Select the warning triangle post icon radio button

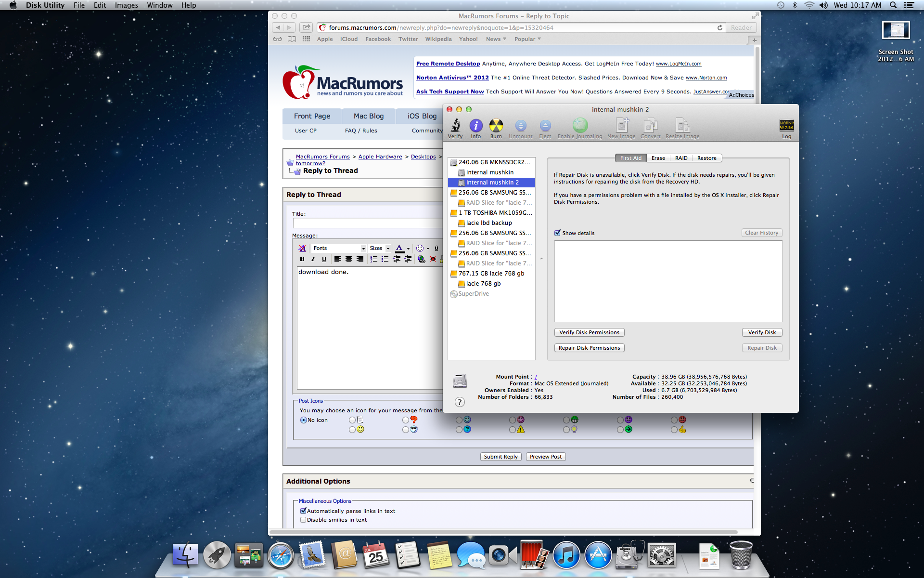pos(513,429)
